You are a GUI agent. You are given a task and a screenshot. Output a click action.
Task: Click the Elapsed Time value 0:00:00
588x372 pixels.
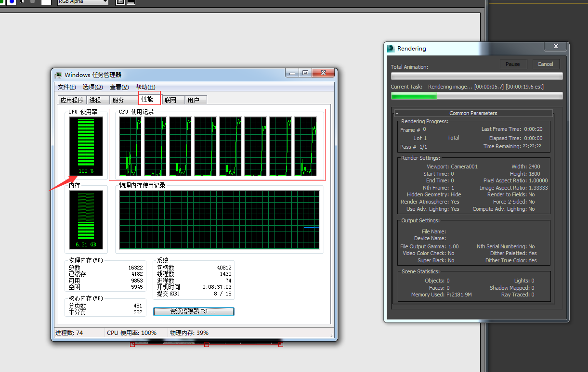coord(533,138)
